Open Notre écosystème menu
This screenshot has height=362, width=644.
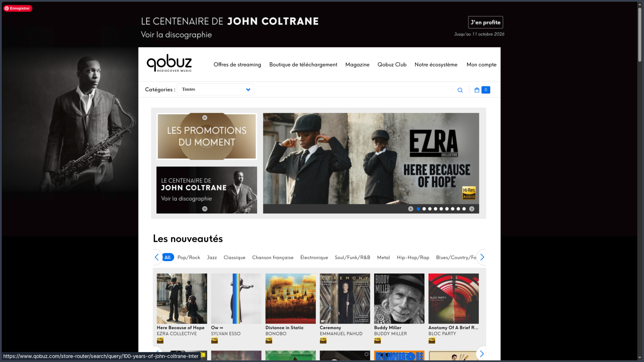point(436,65)
